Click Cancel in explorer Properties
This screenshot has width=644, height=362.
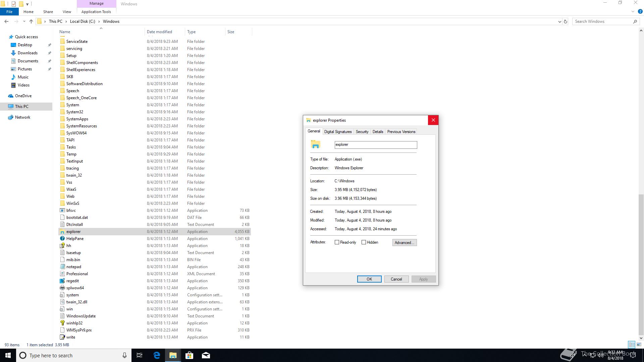[x=396, y=279]
